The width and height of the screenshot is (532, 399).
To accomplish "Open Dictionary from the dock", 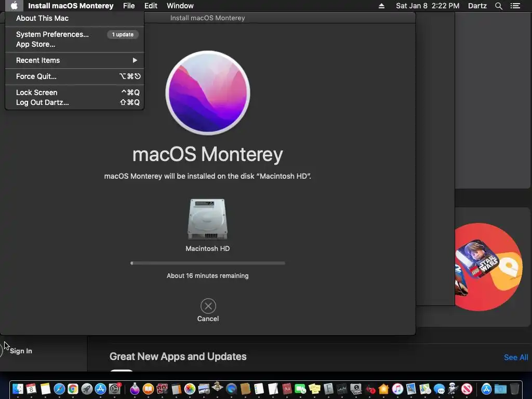I will [287, 389].
